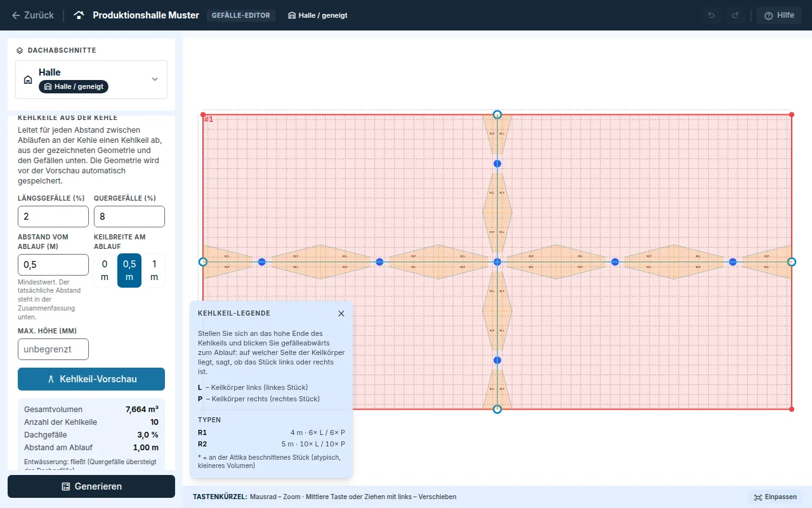Viewport: 812px width, 508px height.
Task: Set Keilbreite am Ablauf to 0 m
Action: point(105,271)
